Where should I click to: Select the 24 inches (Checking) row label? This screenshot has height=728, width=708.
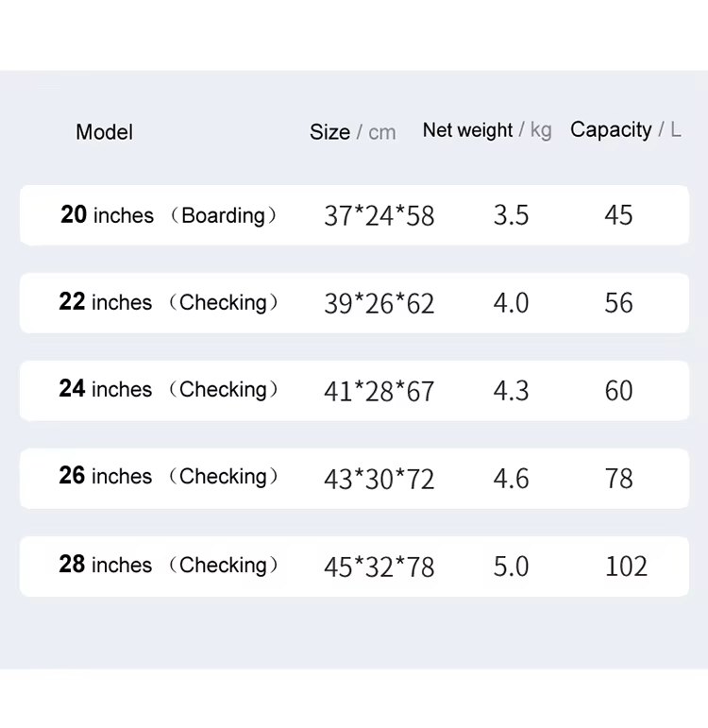coord(168,389)
